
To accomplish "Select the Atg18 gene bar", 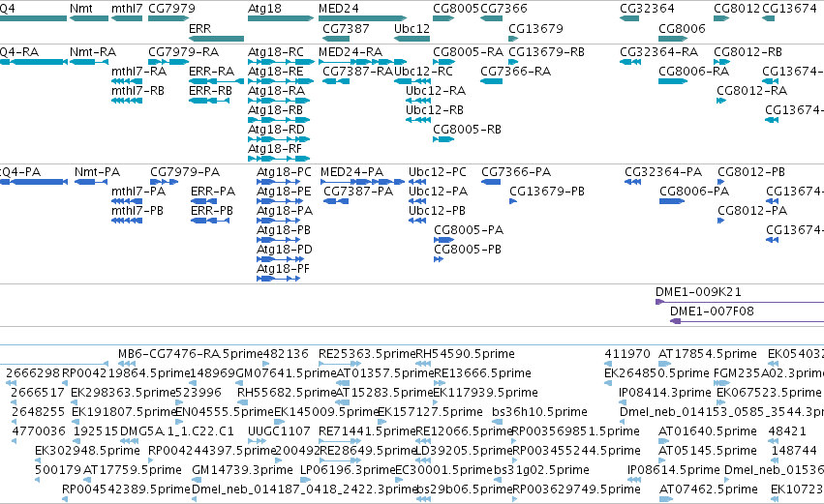I will click(x=281, y=18).
